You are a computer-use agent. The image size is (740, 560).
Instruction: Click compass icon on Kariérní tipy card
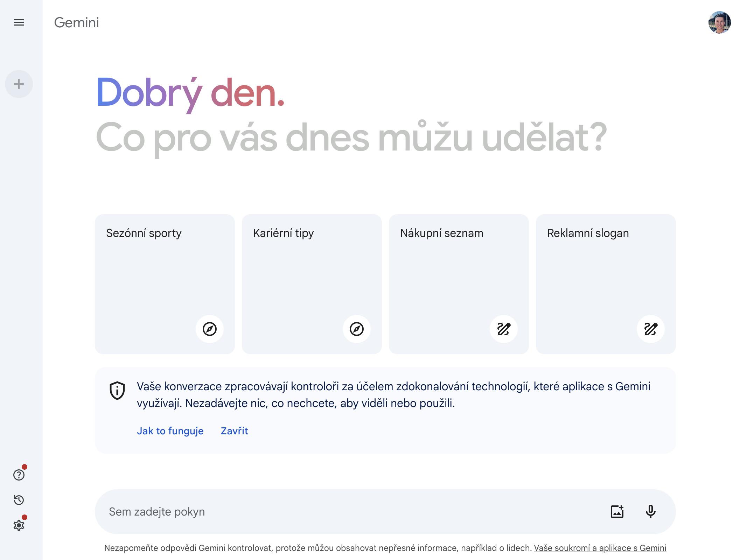[x=357, y=329]
